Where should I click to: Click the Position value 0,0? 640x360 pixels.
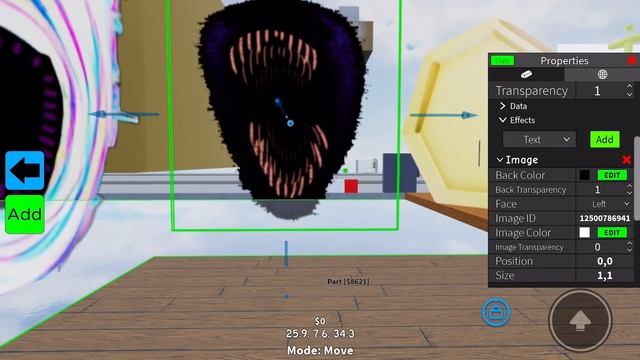[x=604, y=261]
